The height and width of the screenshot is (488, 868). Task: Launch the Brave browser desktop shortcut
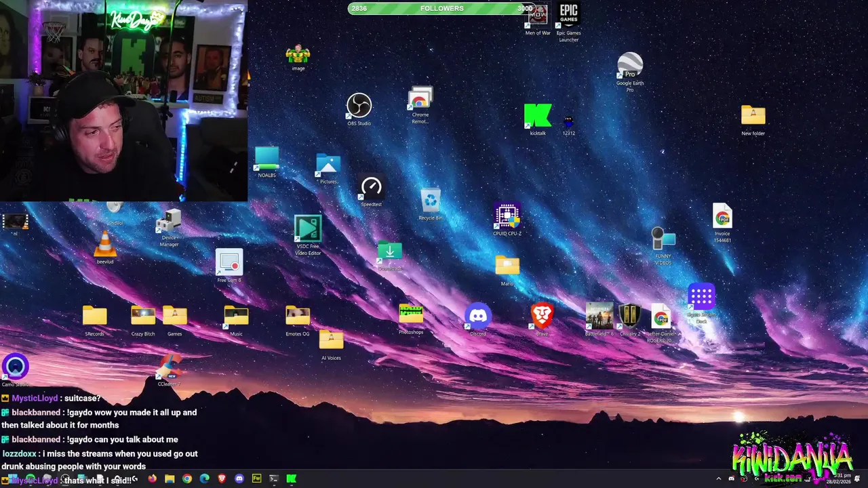(542, 319)
